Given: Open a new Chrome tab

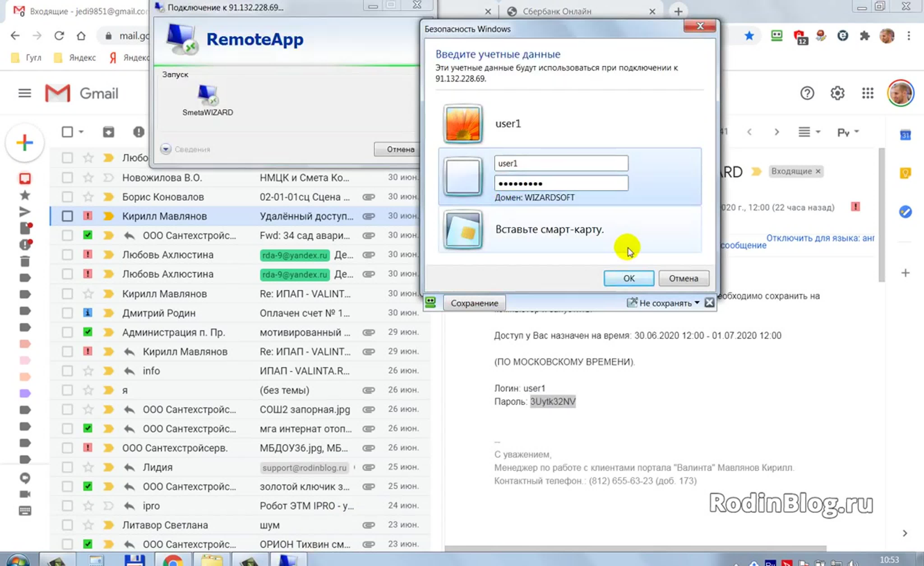Looking at the screenshot, I should [x=678, y=12].
